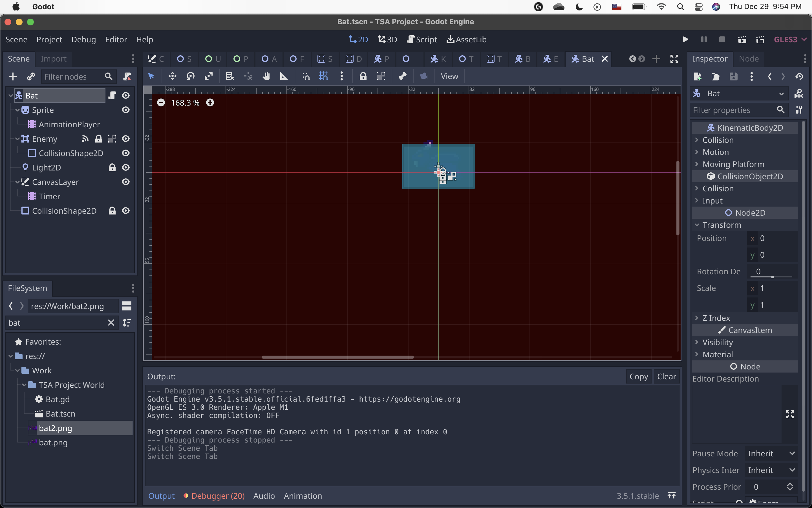The width and height of the screenshot is (812, 508).
Task: Select the Ruler mode tool
Action: 284,76
